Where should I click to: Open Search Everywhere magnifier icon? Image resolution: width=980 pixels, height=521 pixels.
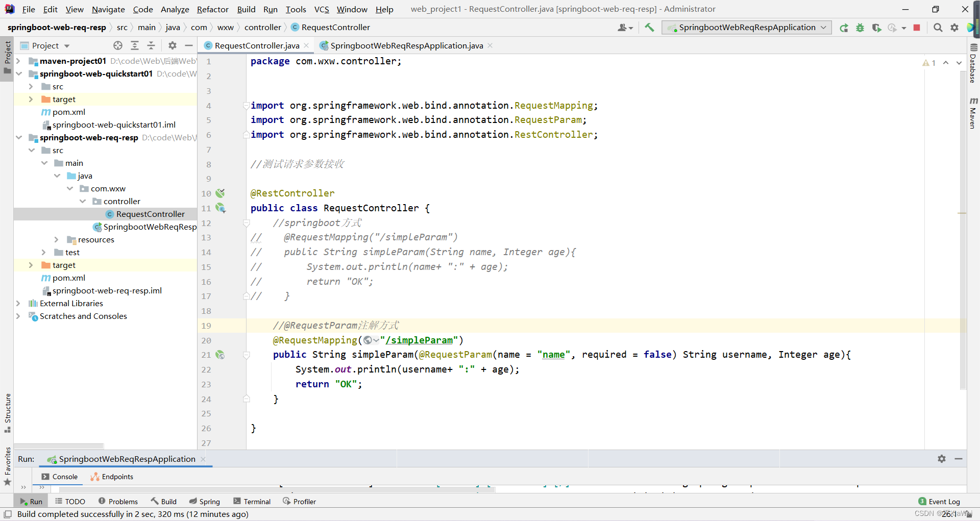[x=938, y=28]
